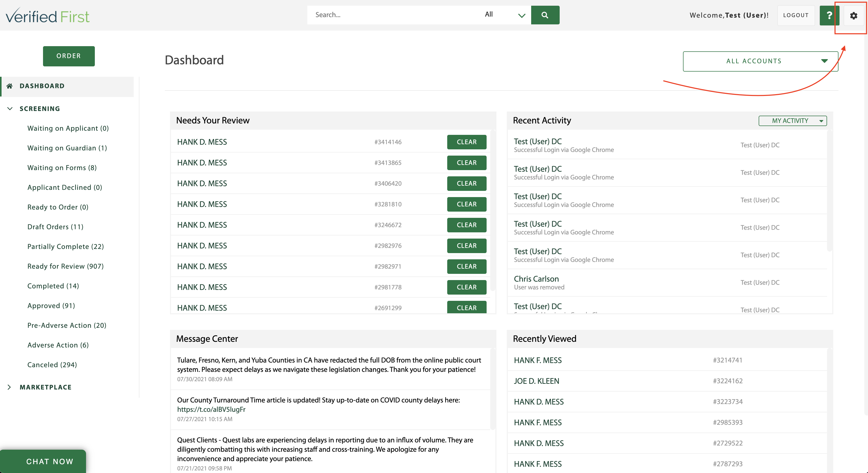Click the Search input field
868x473 pixels.
[393, 15]
